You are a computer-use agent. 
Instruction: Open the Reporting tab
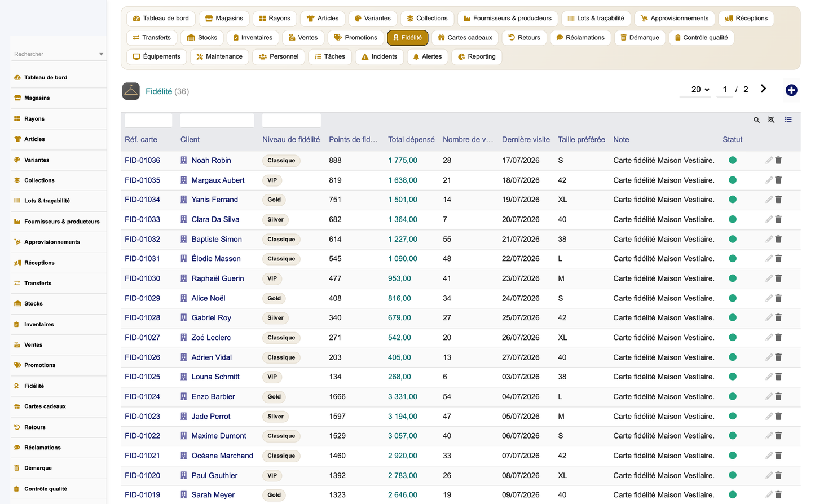point(477,56)
